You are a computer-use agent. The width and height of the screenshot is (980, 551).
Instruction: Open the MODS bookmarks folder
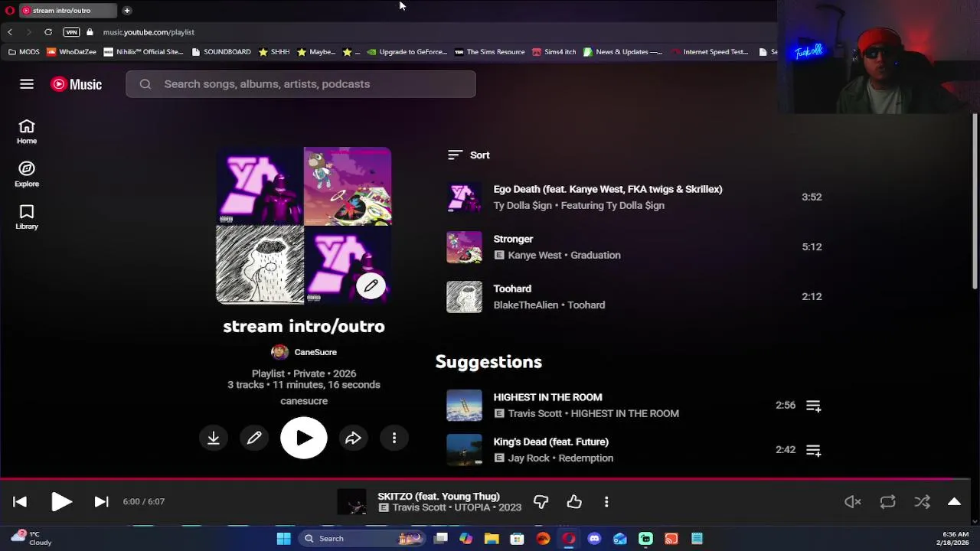(x=24, y=52)
